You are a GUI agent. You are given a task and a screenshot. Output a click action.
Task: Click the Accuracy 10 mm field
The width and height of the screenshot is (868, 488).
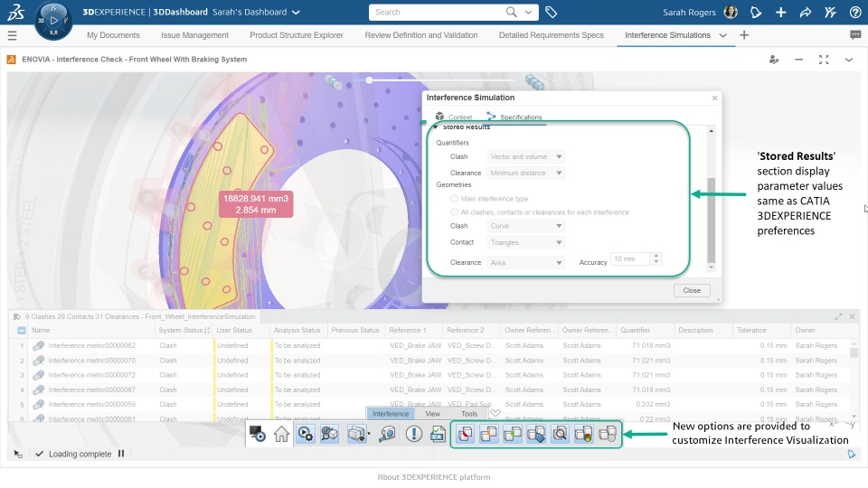630,259
